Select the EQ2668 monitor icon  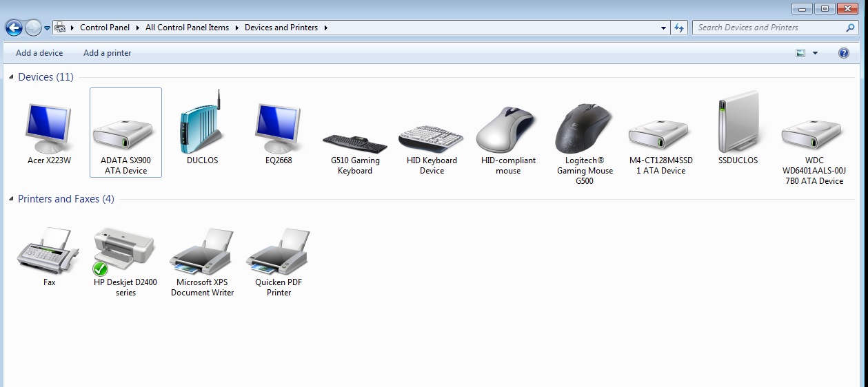279,128
